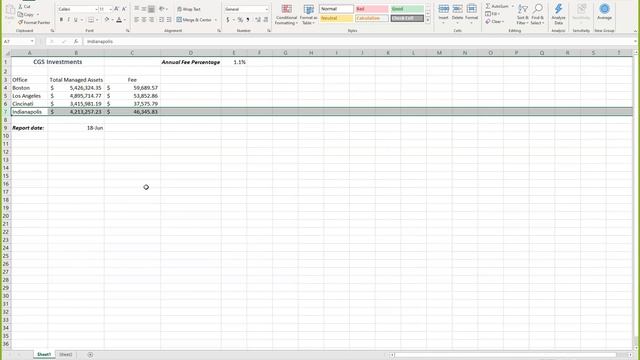Click the formula bar showing Indianapolis
This screenshot has height=360, width=640.
click(x=359, y=42)
